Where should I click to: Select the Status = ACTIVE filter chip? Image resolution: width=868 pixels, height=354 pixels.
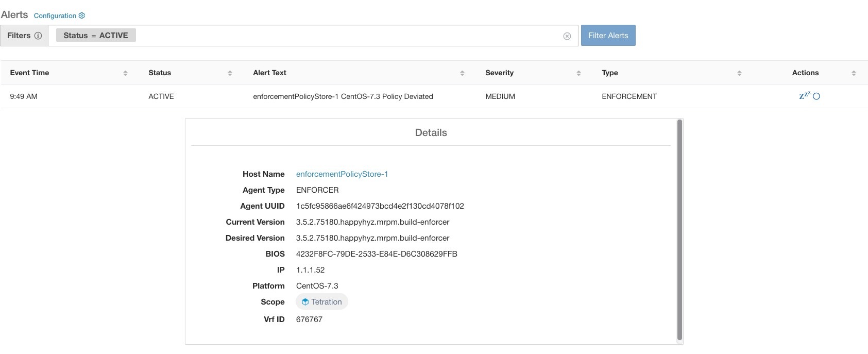click(96, 35)
